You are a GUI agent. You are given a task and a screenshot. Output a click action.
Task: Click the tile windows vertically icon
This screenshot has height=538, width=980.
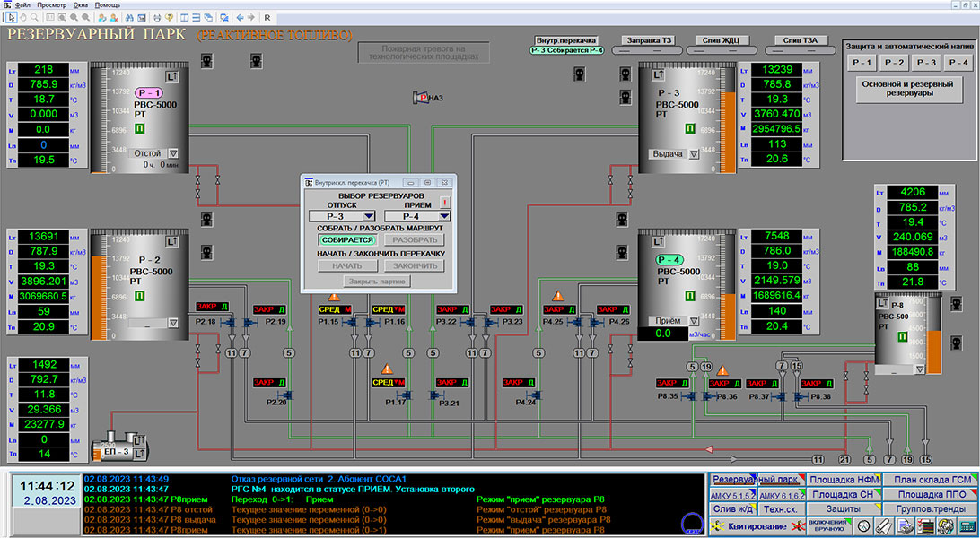(x=184, y=17)
